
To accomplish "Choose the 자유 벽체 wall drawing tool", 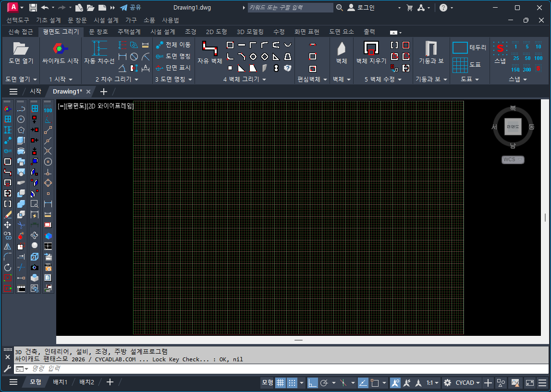I will tap(210, 48).
